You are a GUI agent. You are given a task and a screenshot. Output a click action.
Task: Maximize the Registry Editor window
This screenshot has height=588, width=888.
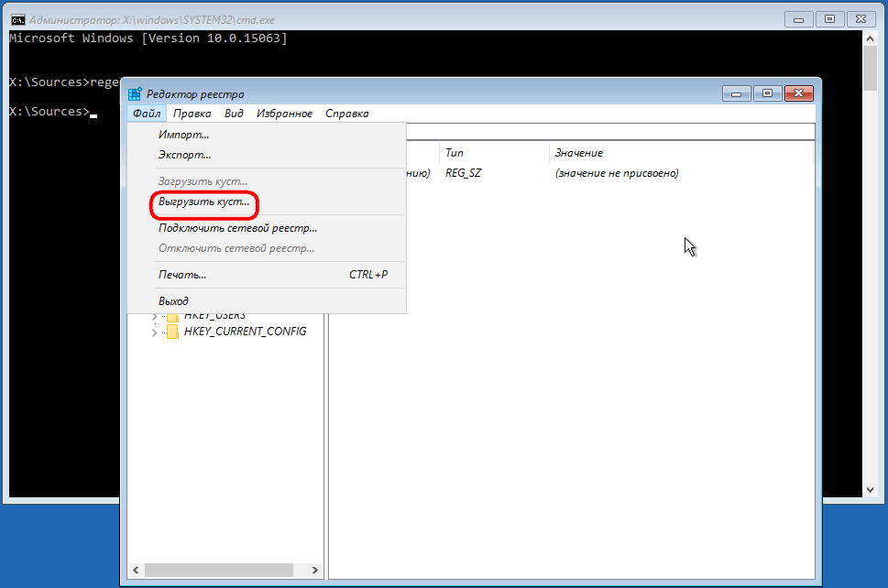pyautogui.click(x=767, y=93)
